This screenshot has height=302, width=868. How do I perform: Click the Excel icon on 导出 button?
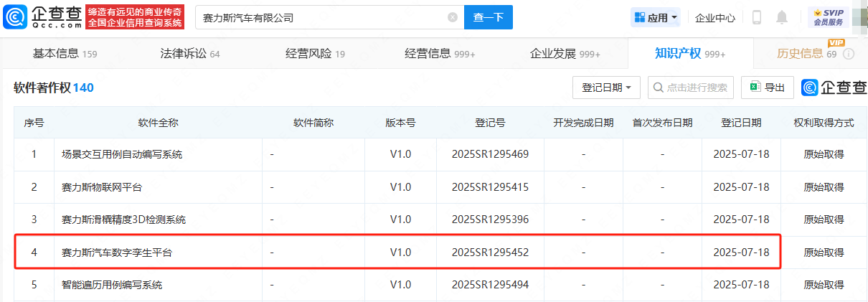(x=755, y=88)
